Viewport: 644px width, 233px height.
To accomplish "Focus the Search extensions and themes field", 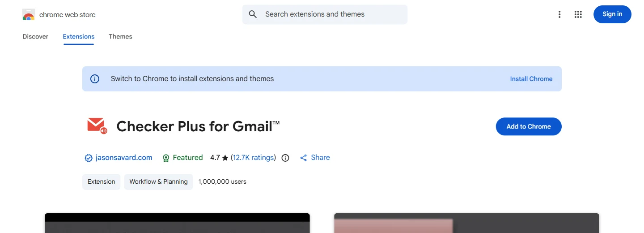I will [x=325, y=14].
